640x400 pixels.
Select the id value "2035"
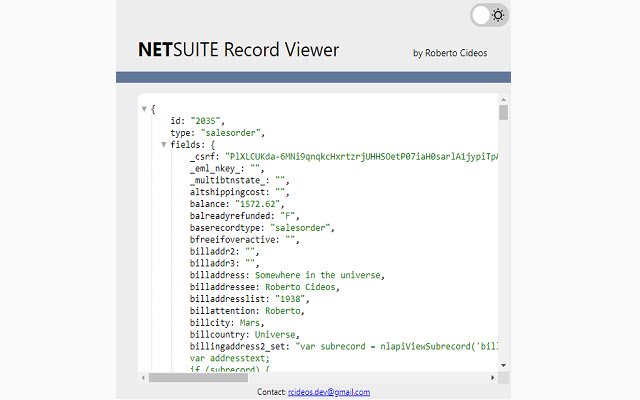coord(206,121)
